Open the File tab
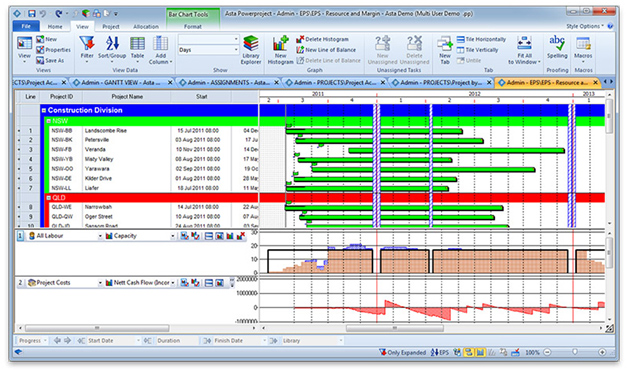Screen dimensions: 628x373 (x=26, y=26)
